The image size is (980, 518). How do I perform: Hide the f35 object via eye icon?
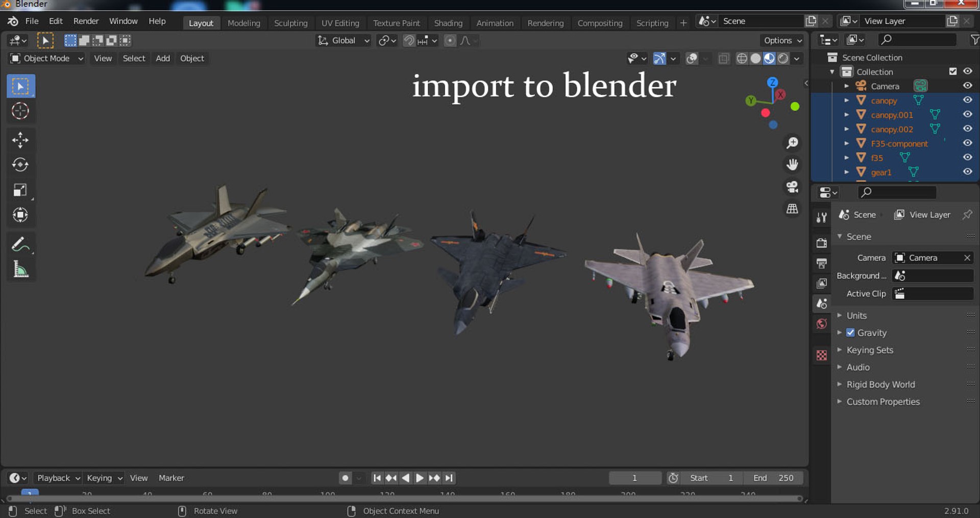point(967,158)
